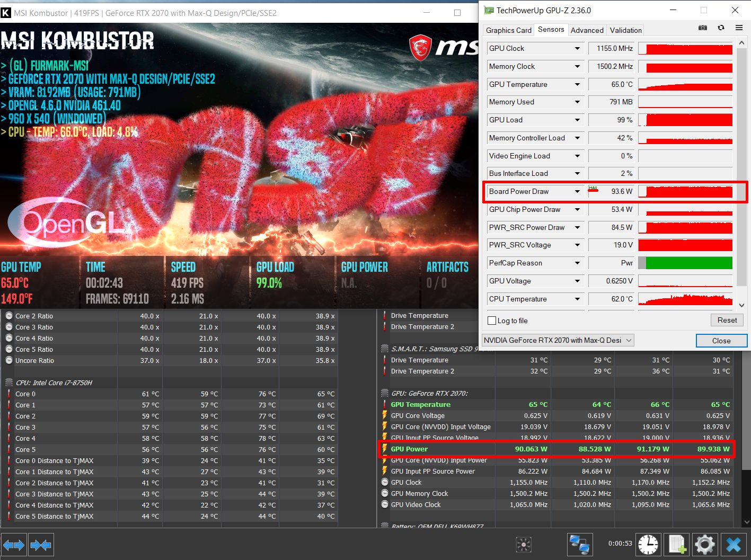Open the Memory Used sensor dropdown
751x560 pixels.
coord(577,102)
